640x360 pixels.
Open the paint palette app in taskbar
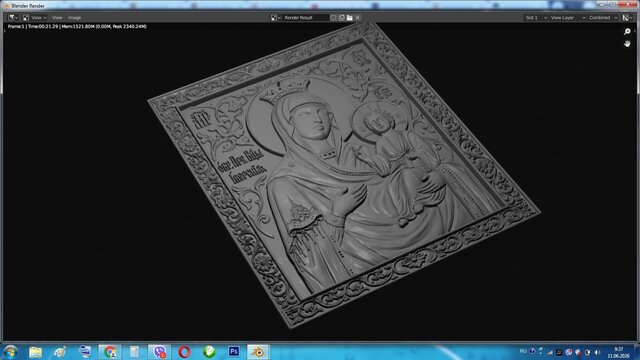60,351
